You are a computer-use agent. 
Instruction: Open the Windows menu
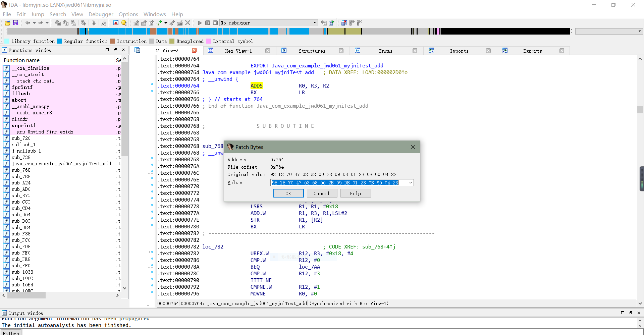[x=155, y=14]
